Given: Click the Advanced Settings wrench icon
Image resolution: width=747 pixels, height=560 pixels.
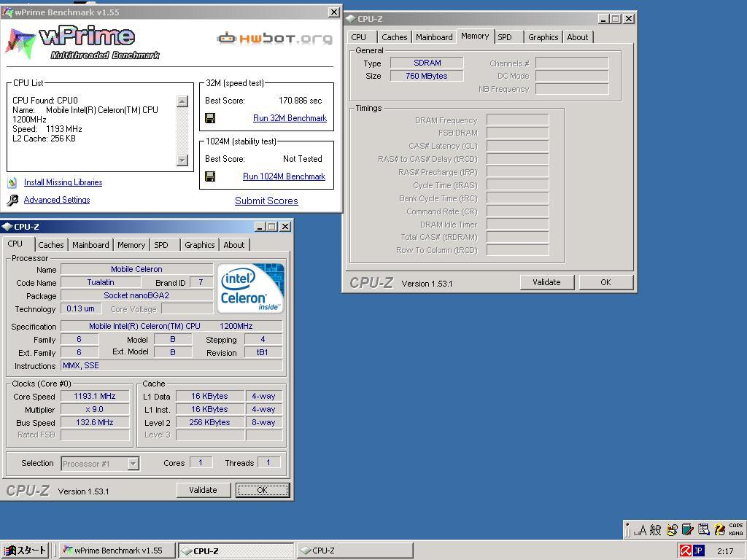Looking at the screenshot, I should (12, 200).
